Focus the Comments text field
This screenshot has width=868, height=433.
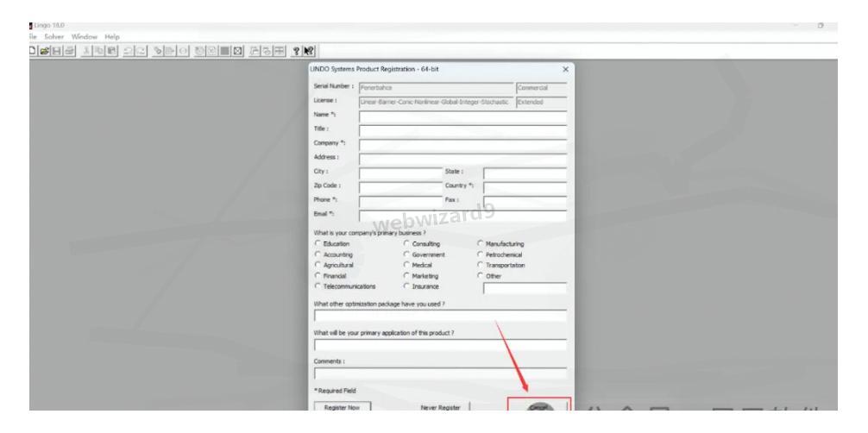click(x=441, y=373)
